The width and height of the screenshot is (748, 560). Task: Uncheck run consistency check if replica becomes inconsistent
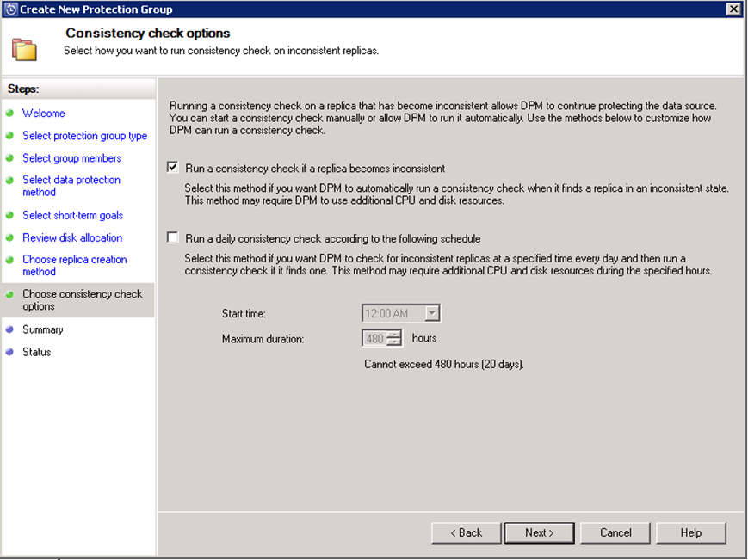click(173, 167)
